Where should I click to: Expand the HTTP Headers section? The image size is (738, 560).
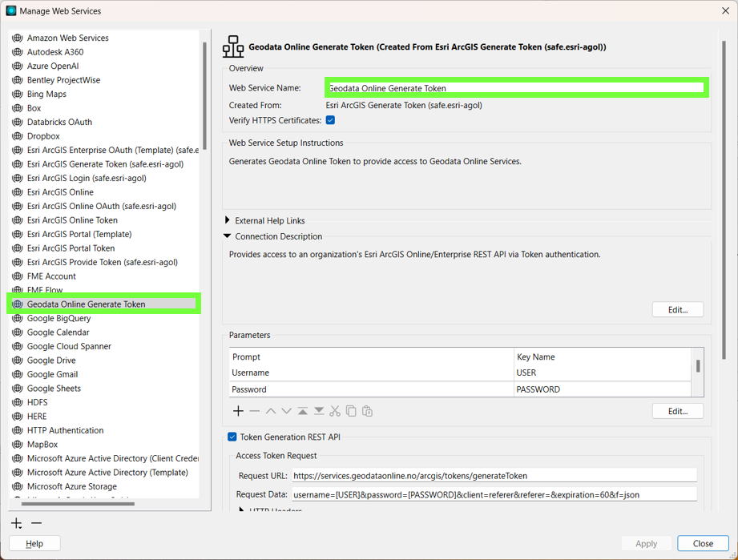[x=241, y=510]
